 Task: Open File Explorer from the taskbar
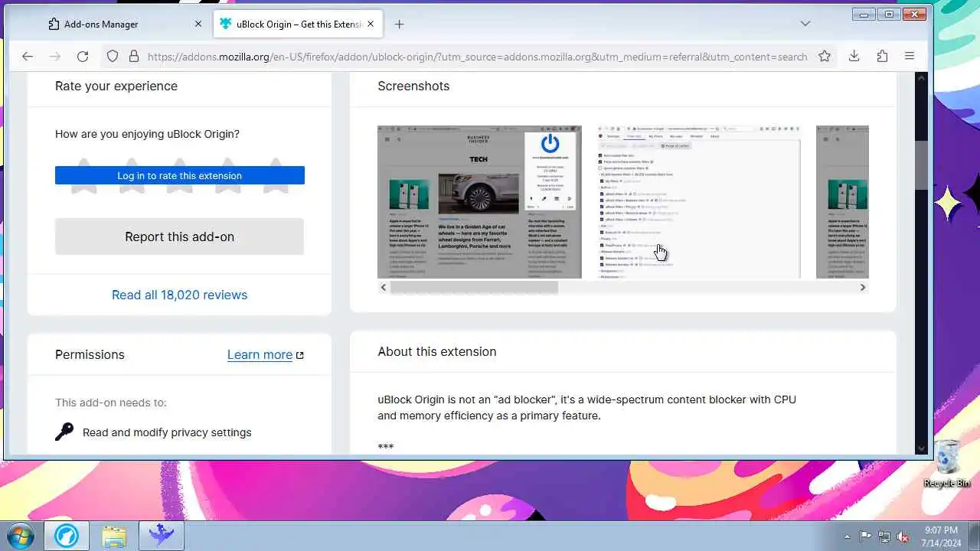pyautogui.click(x=114, y=536)
